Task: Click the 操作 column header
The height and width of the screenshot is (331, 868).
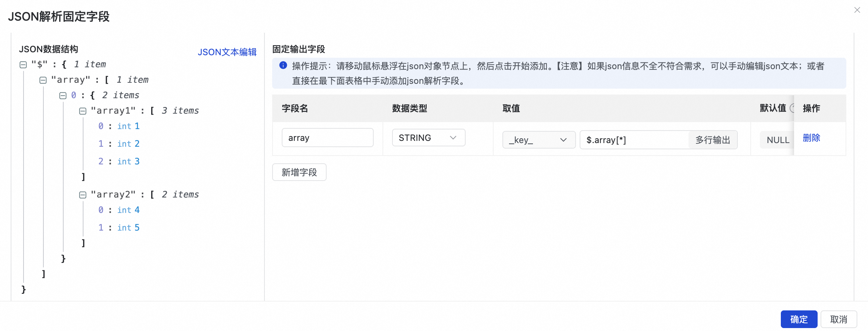Action: point(811,108)
